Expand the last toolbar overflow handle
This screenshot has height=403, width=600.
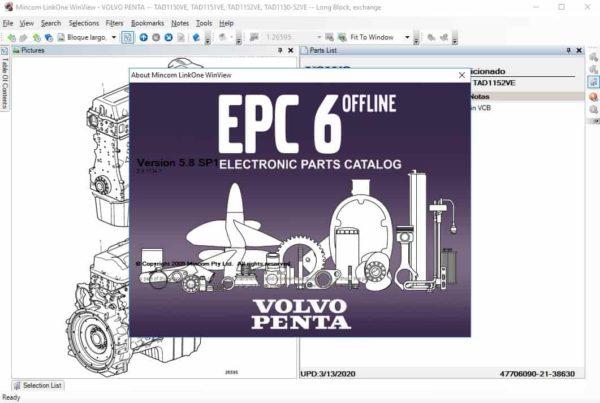coord(455,38)
